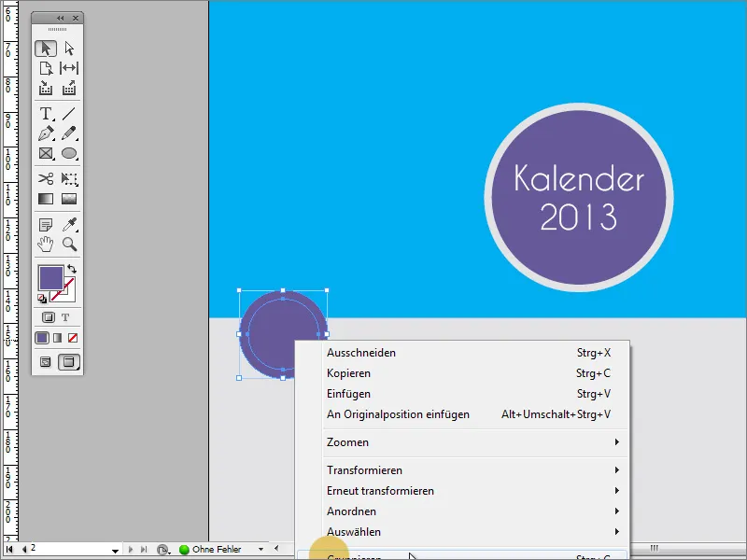Select the Page tool
The image size is (747, 560).
click(46, 68)
